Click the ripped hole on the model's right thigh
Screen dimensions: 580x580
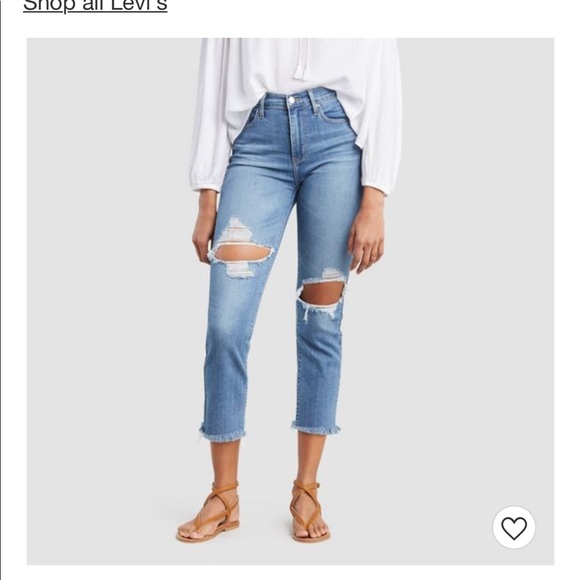point(242,252)
